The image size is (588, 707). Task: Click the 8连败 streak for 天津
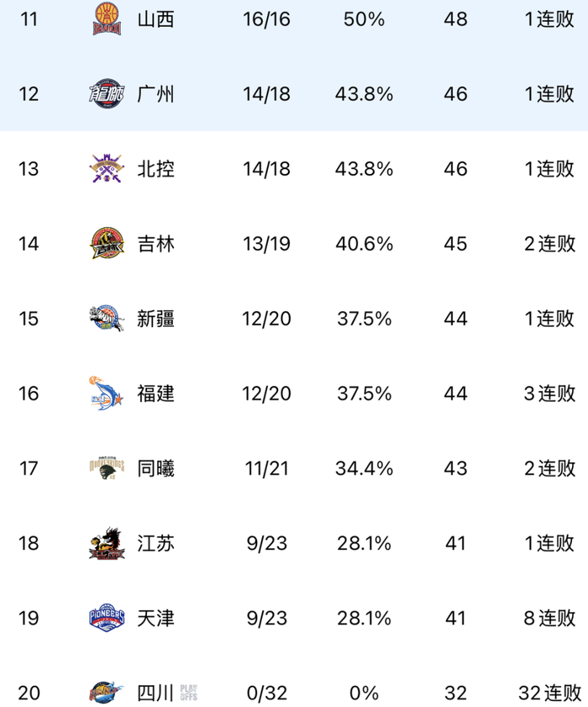coord(549,618)
